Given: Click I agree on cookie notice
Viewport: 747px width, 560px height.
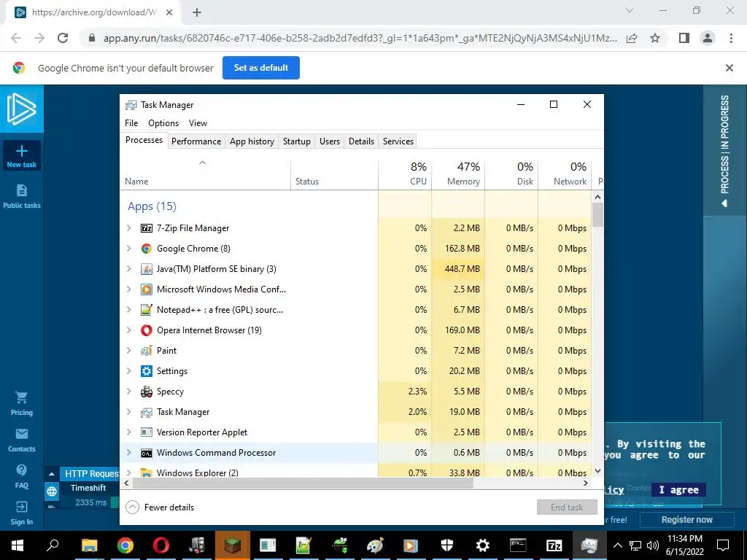Looking at the screenshot, I should point(678,489).
